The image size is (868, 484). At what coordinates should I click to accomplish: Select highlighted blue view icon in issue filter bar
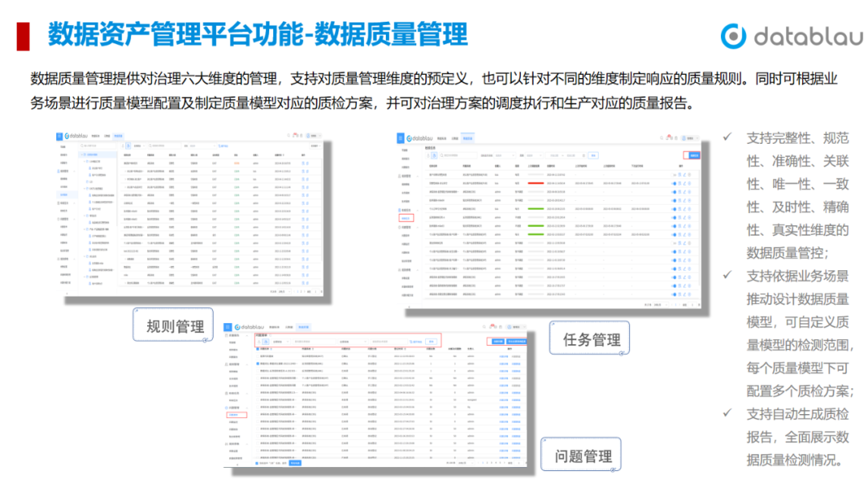click(x=266, y=342)
